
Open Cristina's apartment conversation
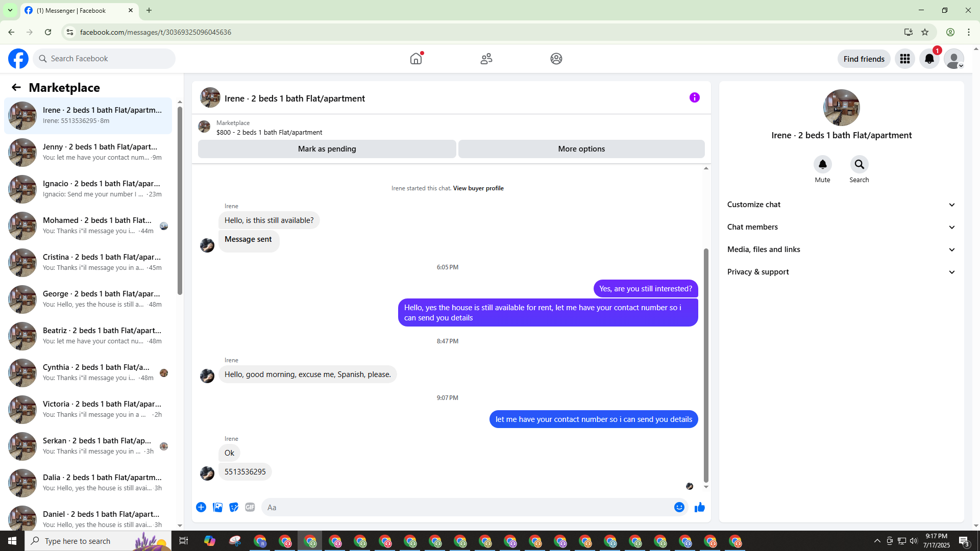[88, 262]
